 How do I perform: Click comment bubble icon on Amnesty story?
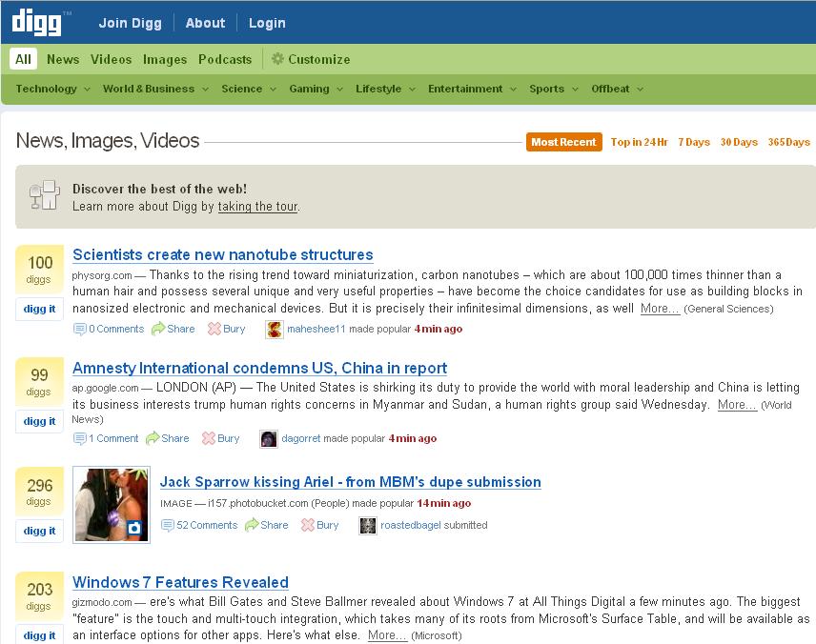click(80, 439)
